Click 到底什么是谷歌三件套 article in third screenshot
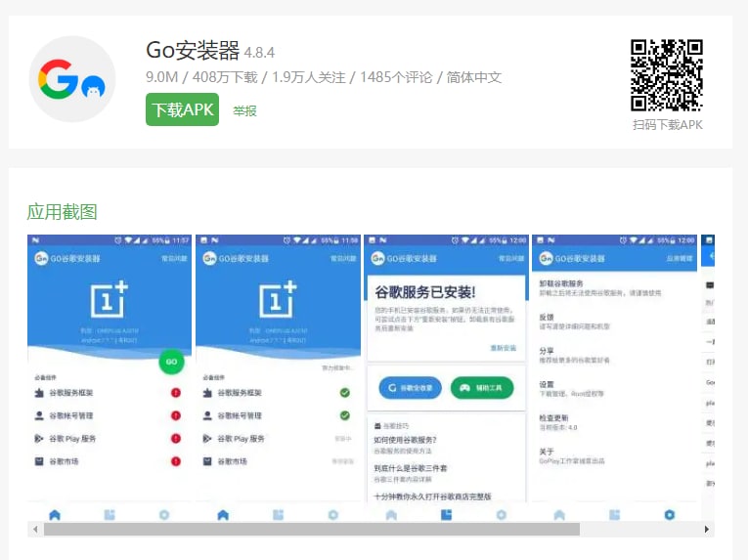Screen dimensions: 748x560 point(411,473)
